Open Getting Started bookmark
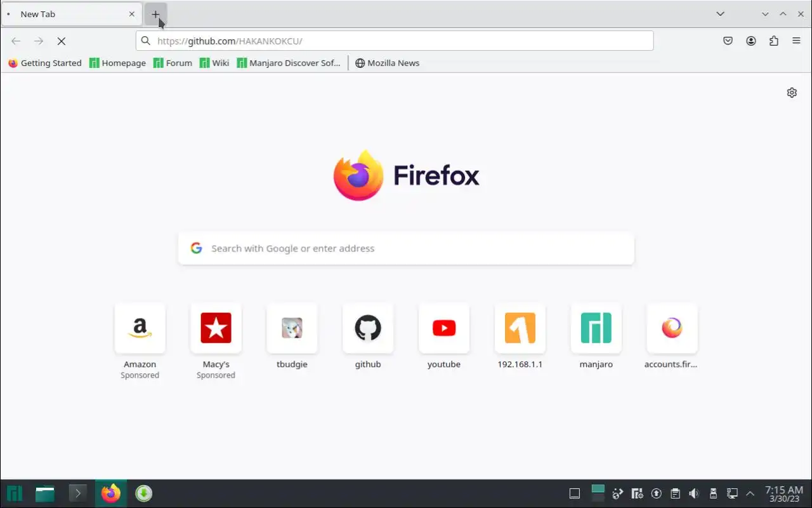 [45, 63]
